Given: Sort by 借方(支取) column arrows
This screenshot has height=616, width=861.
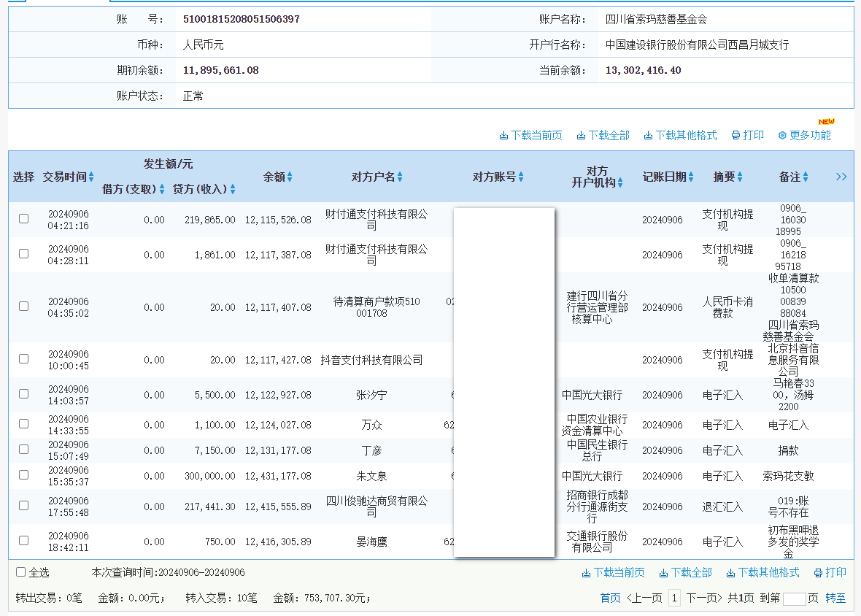Looking at the screenshot, I should click(x=162, y=189).
